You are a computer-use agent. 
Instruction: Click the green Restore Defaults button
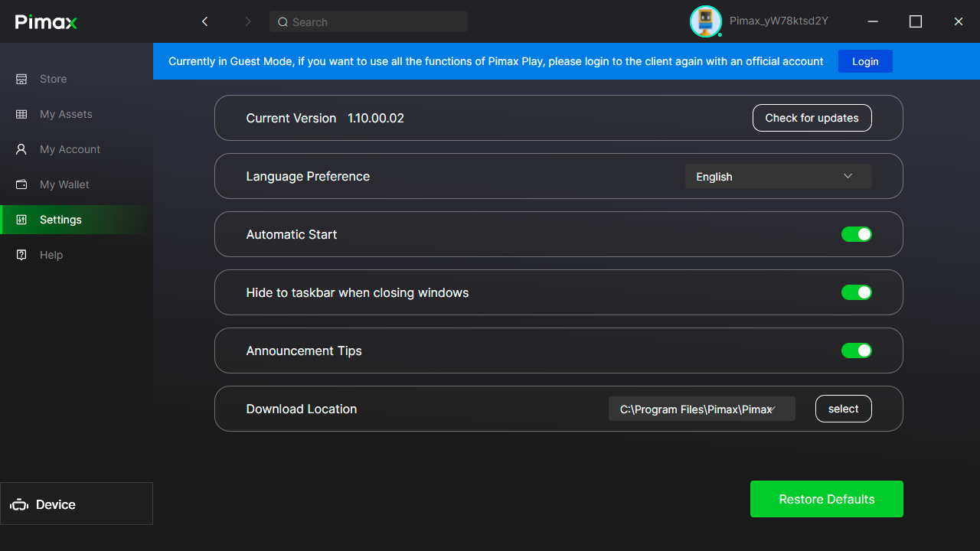(826, 499)
